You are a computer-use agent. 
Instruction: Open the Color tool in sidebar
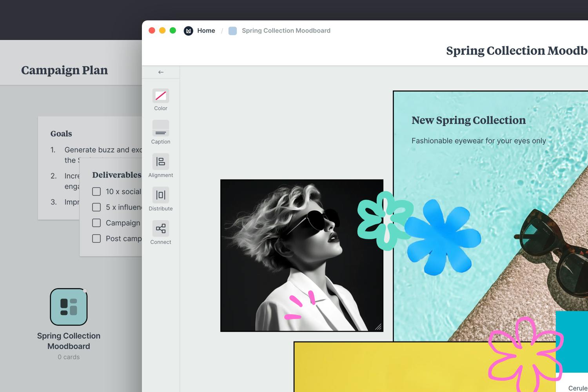pos(161,96)
